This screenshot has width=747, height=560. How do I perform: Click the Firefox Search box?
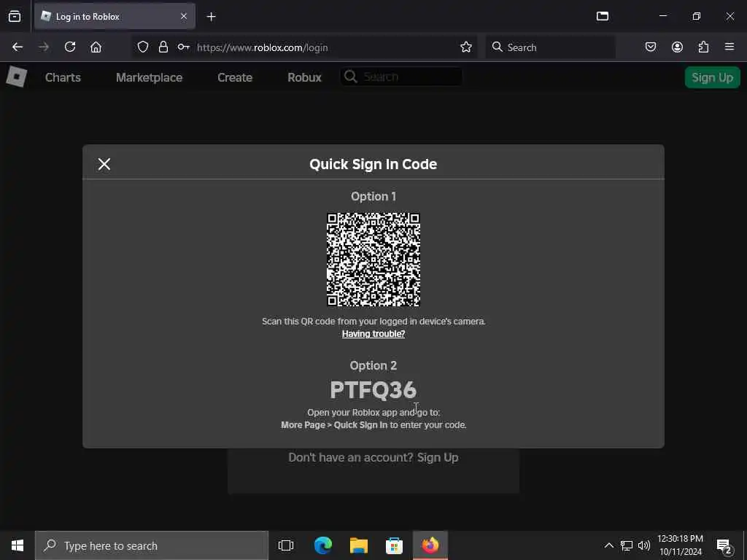[550, 47]
